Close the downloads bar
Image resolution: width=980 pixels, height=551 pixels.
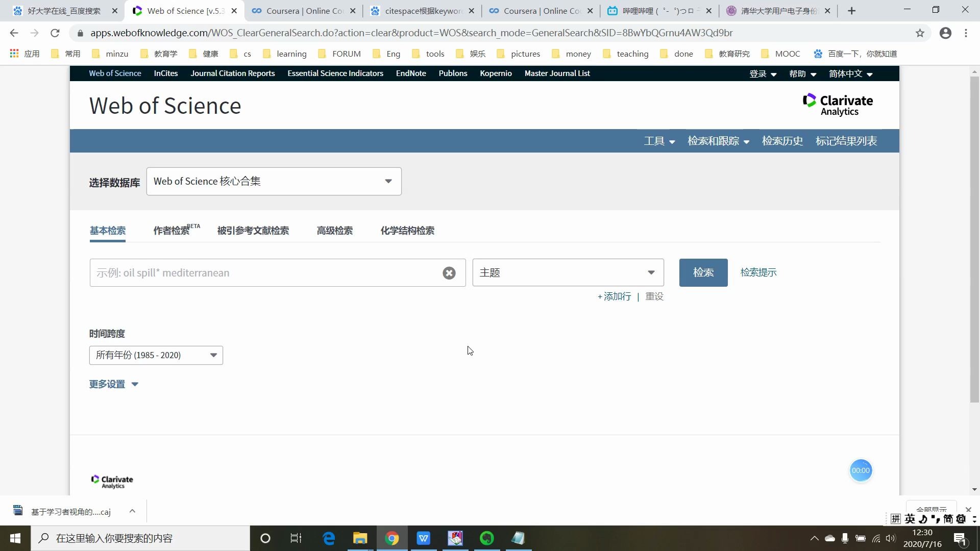[968, 510]
